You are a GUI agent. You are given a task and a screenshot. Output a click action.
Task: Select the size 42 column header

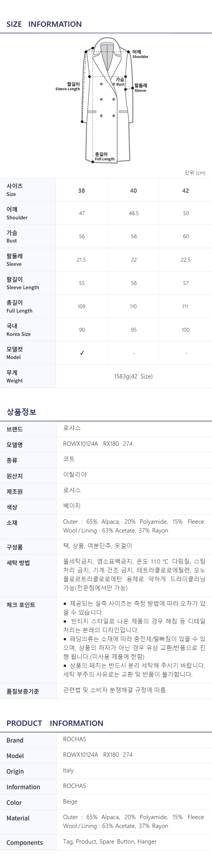pos(186,191)
